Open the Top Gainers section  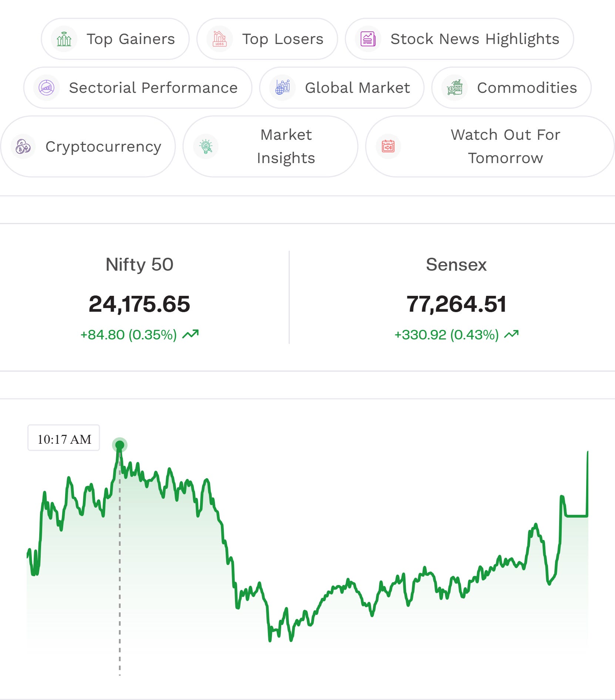pos(115,39)
